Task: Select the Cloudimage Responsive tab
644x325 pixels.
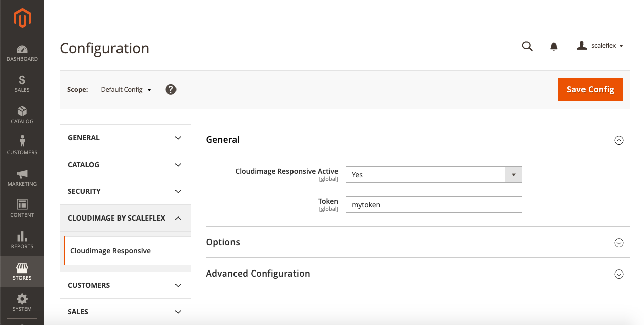Action: coord(110,251)
